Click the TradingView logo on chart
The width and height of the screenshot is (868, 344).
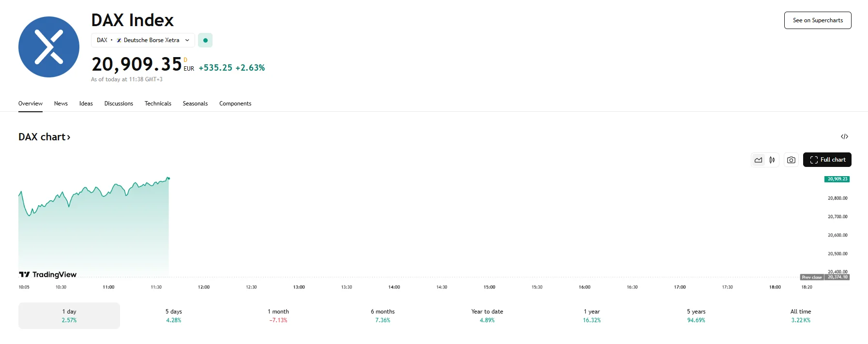(48, 274)
